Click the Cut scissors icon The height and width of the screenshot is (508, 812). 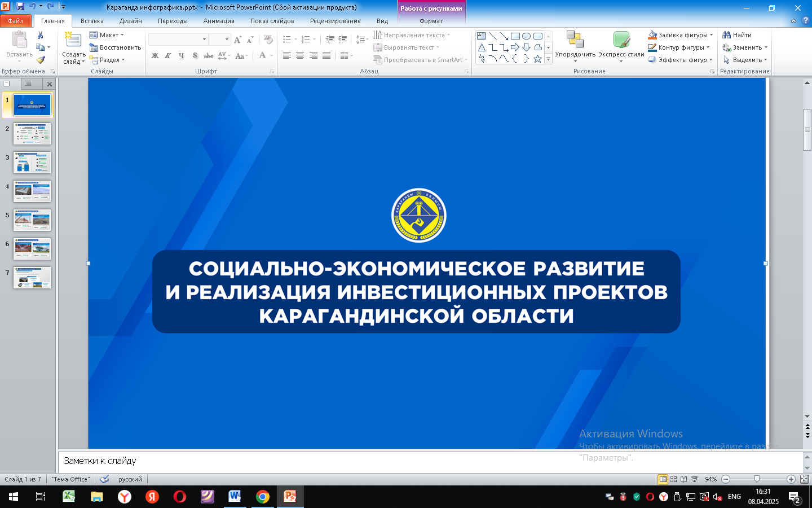click(x=40, y=35)
